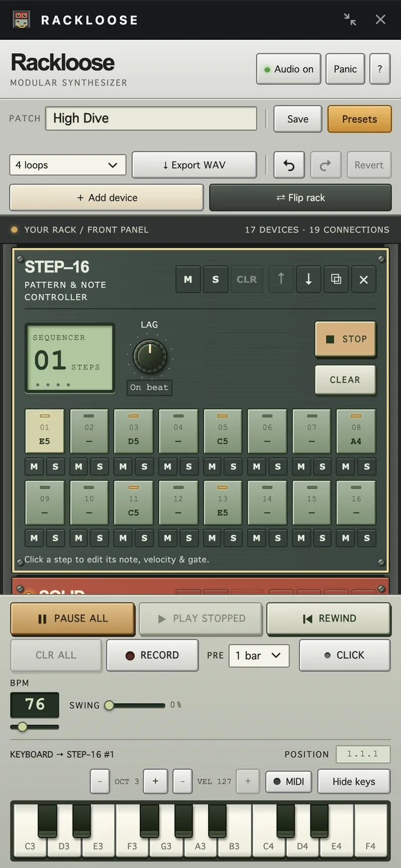Image resolution: width=401 pixels, height=868 pixels.
Task: Toggle the Audio on button
Action: point(289,69)
